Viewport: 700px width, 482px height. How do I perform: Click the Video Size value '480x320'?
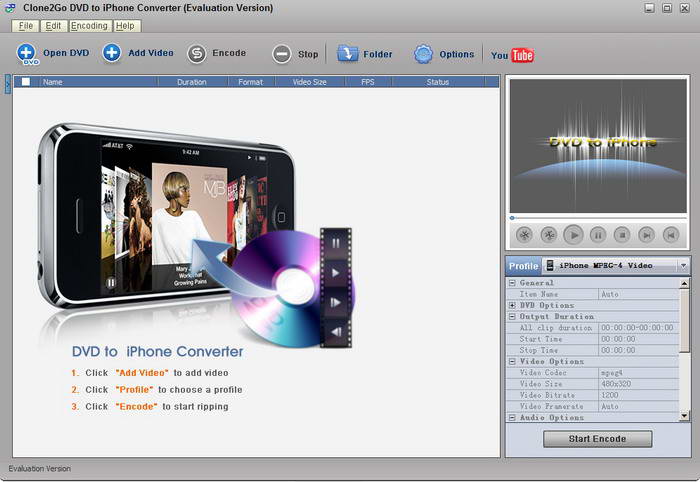pyautogui.click(x=638, y=384)
